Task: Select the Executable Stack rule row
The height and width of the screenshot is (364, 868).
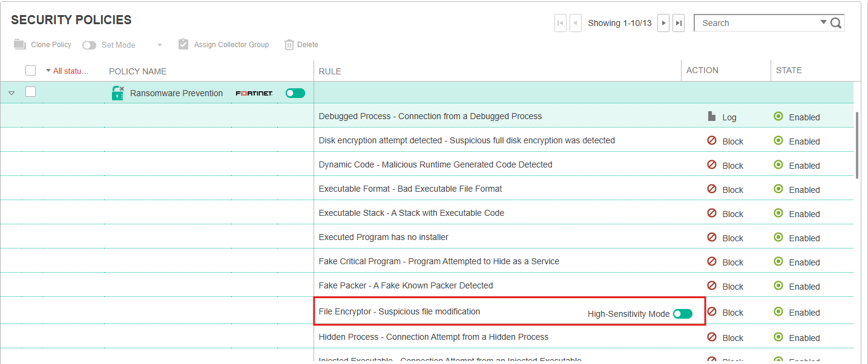Action: [427, 213]
